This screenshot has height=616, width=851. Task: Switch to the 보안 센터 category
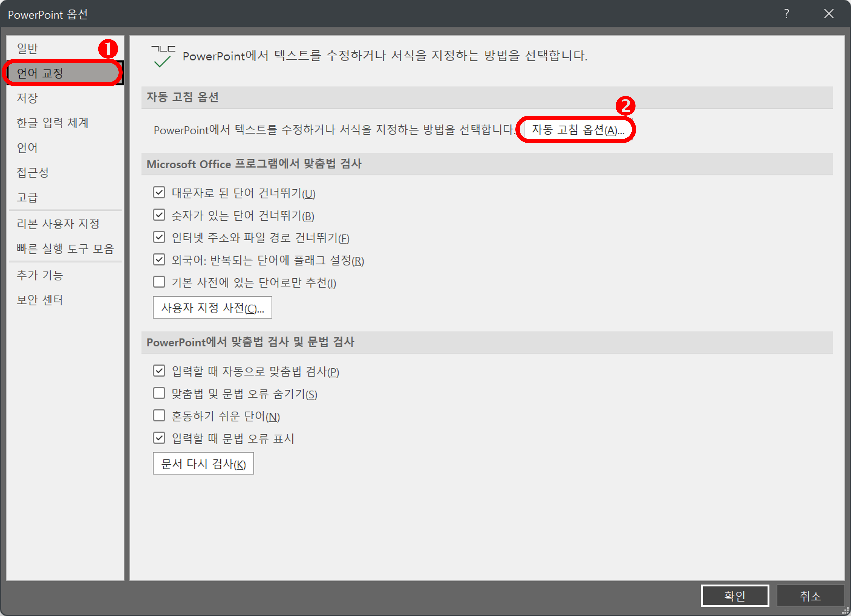coord(39,300)
